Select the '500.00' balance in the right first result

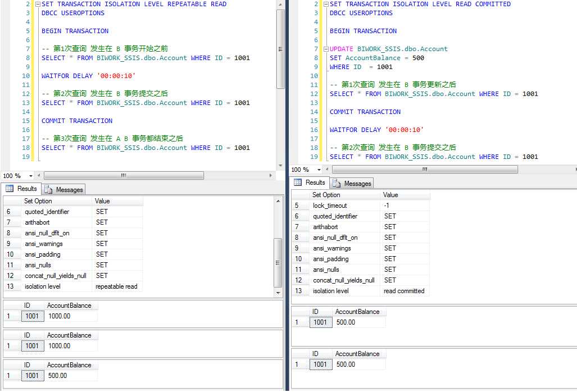359,322
